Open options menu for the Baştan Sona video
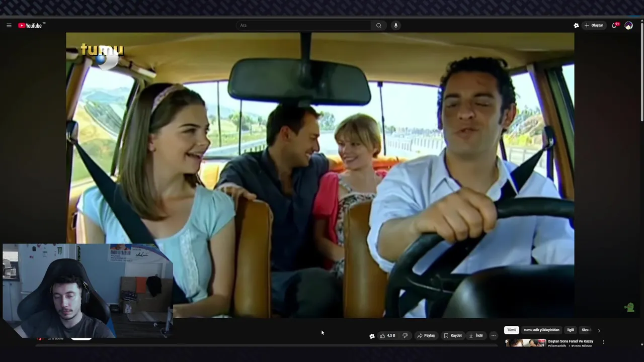The height and width of the screenshot is (362, 644). coord(603,342)
